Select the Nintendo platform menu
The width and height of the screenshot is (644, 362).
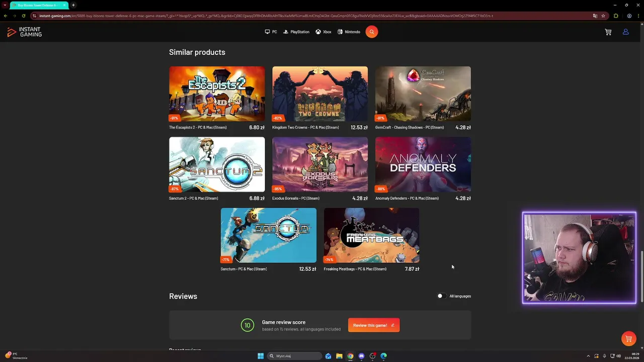point(349,32)
